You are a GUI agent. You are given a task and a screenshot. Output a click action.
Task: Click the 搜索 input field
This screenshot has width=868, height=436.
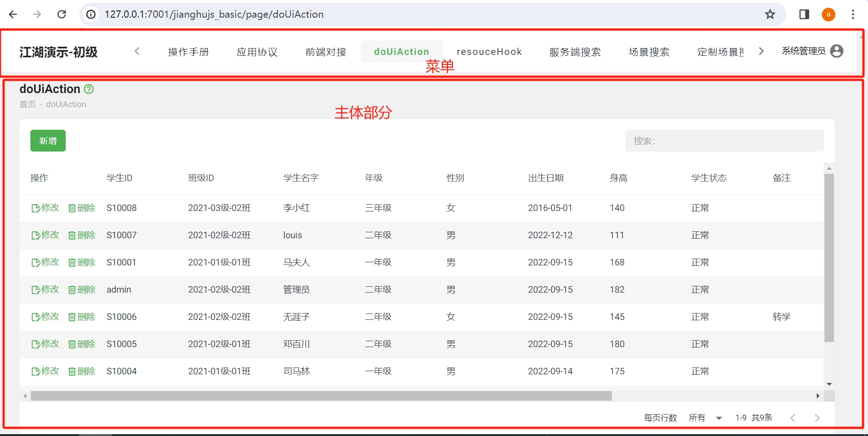coord(724,141)
